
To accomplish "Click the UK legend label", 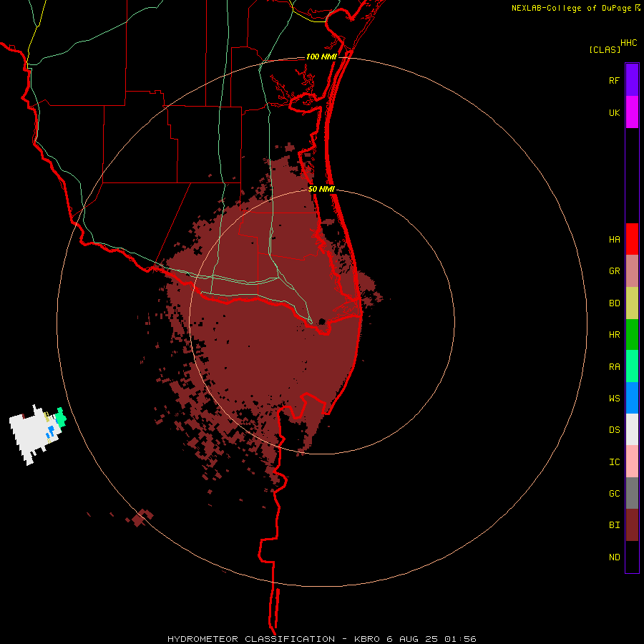I will pos(614,112).
